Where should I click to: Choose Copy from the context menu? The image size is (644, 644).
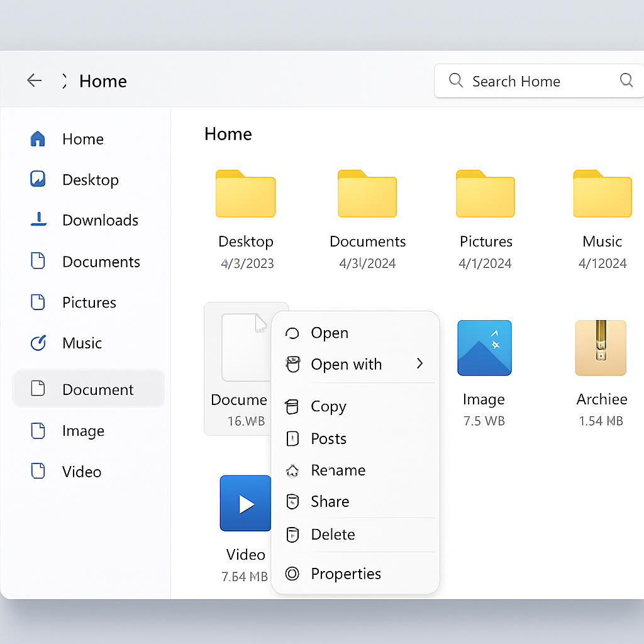click(x=355, y=406)
